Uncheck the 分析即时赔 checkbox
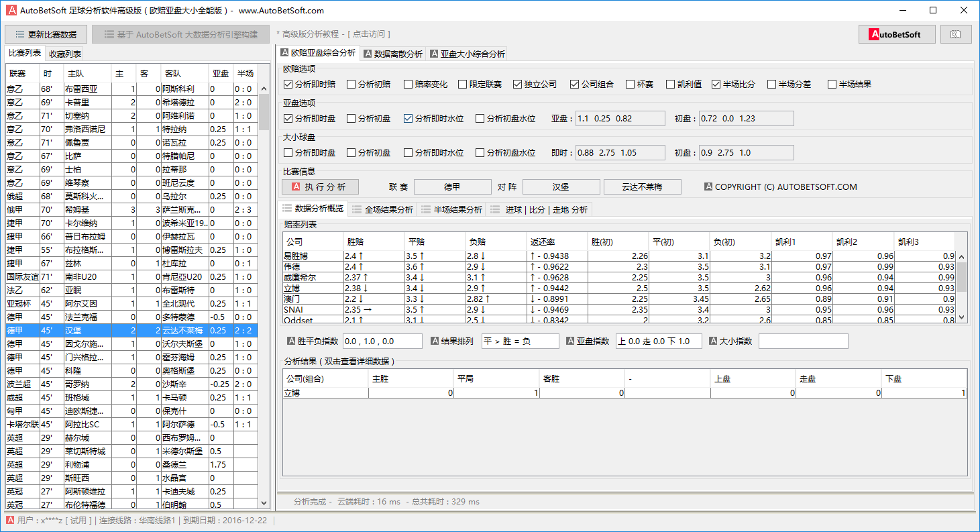The height and width of the screenshot is (532, 980). click(x=288, y=85)
